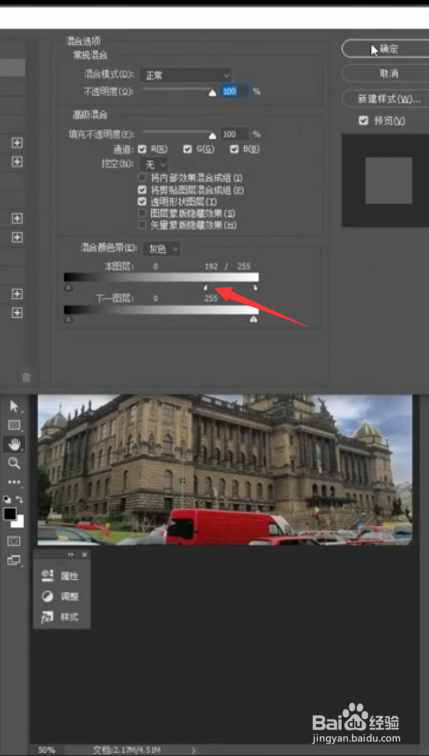Click the 下一图层 gradient bar
The image size is (429, 756).
pyautogui.click(x=161, y=310)
